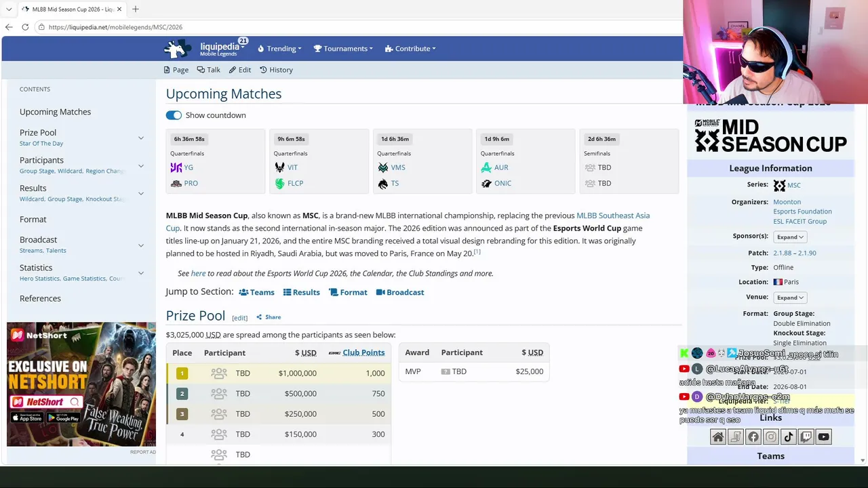Open a new browser tab
868x488 pixels.
click(136, 9)
